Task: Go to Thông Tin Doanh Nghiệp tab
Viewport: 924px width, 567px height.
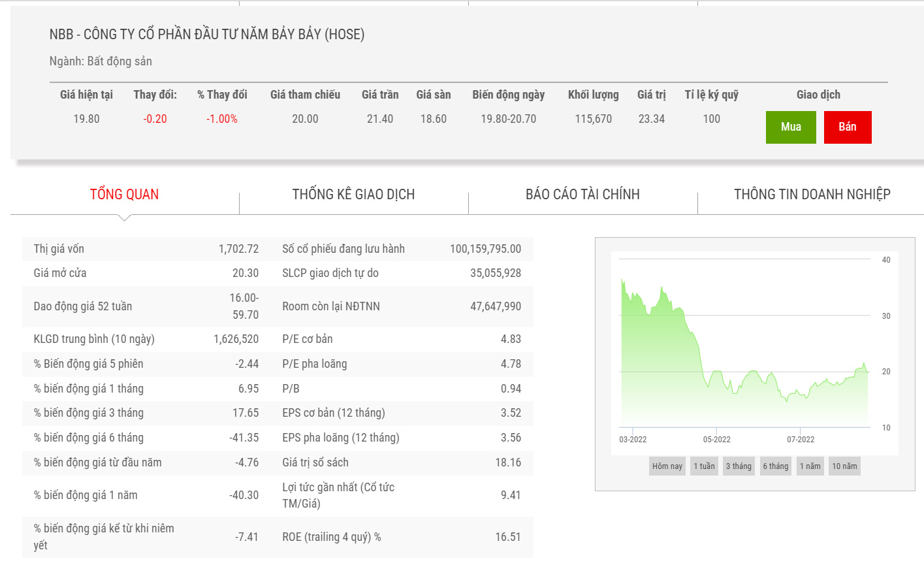Action: pyautogui.click(x=812, y=194)
